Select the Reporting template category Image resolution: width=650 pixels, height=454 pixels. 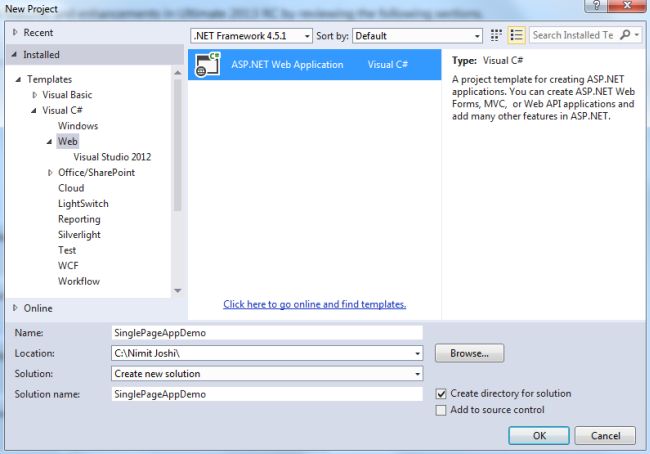(x=79, y=219)
